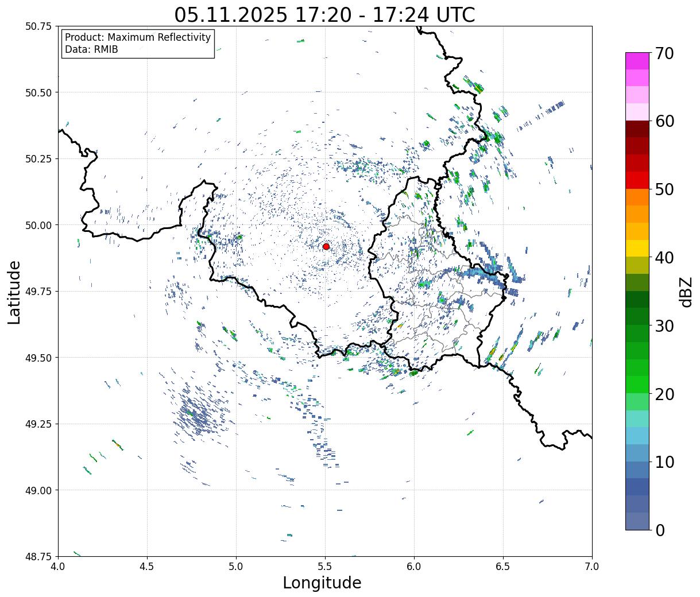Click the colorbar tick label 40

(664, 258)
